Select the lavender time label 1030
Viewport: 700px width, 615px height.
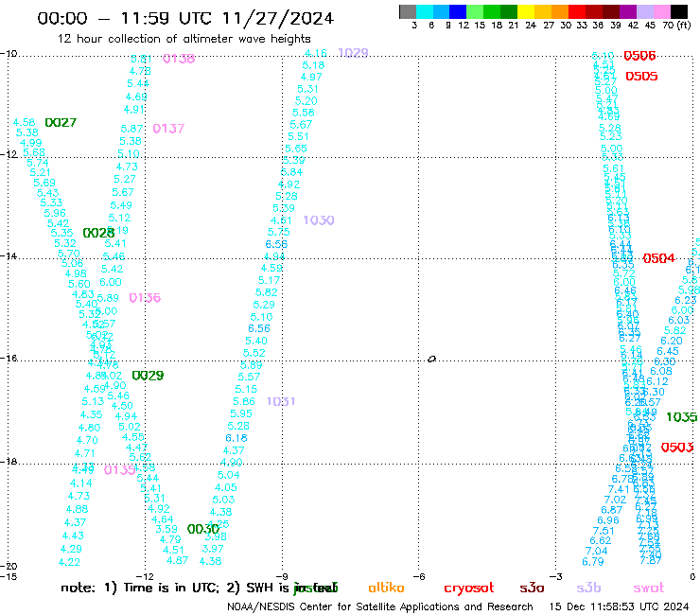coord(318,220)
